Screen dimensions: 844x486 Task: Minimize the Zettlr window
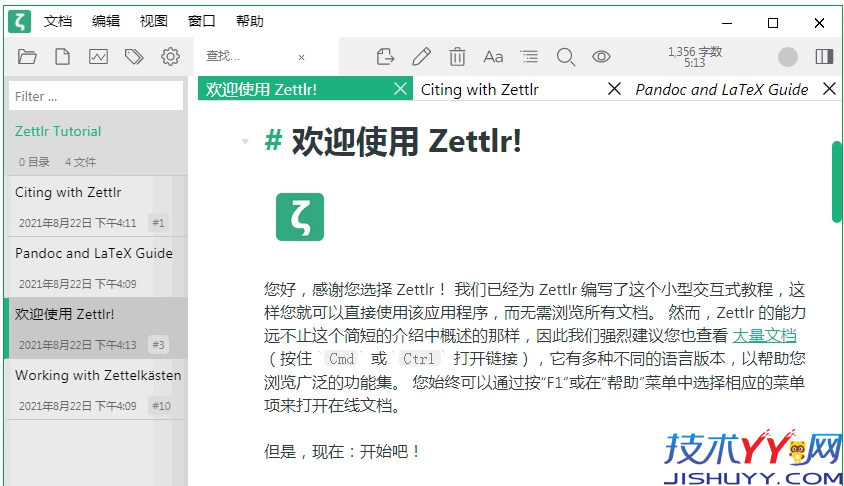pos(727,23)
